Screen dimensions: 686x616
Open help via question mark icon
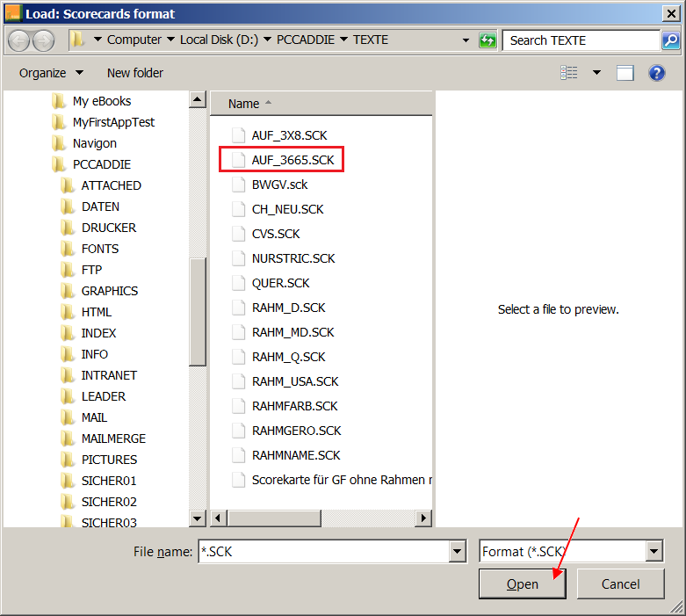tap(657, 73)
